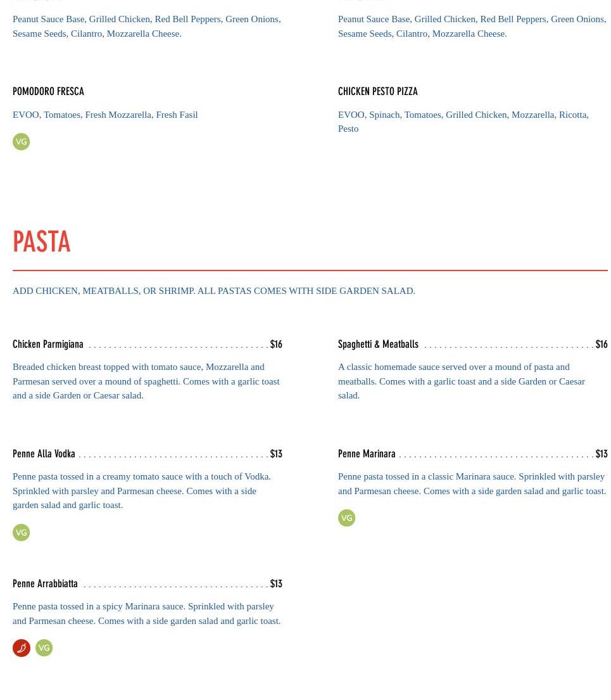Screen dimensions: 611x700
Task: Click the Penne Alla Vodka title
Action: click(44, 454)
